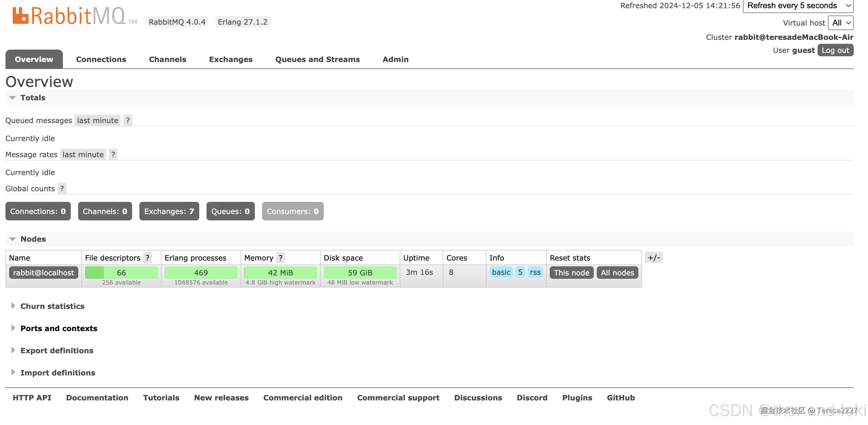Open File descriptors help icon
This screenshot has height=425, width=868.
point(147,258)
